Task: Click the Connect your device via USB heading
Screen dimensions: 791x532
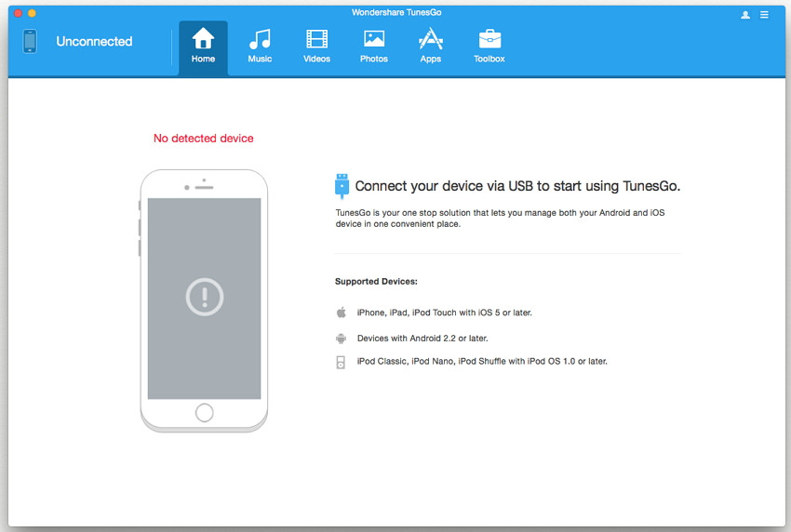Action: pos(517,186)
